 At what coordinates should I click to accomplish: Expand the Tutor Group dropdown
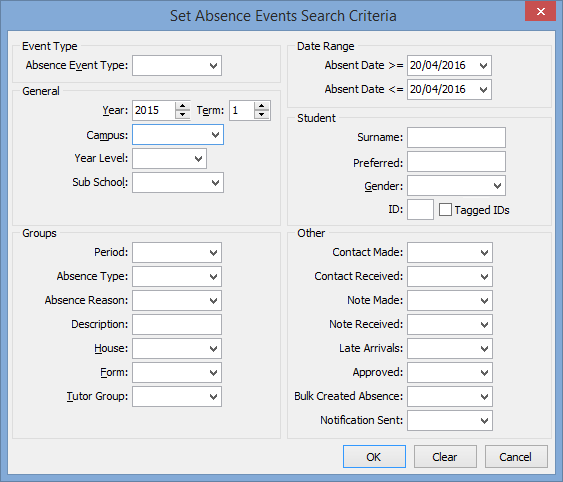tap(177, 397)
